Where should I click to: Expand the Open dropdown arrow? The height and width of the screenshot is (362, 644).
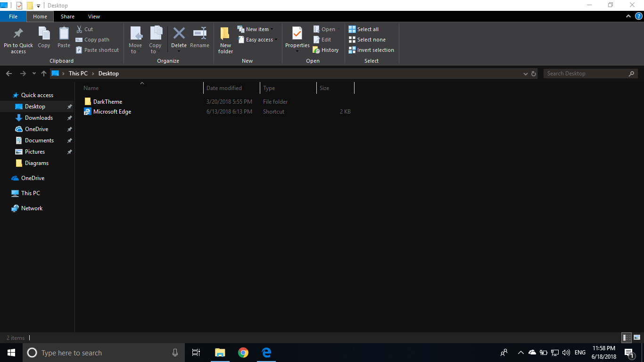pos(339,29)
